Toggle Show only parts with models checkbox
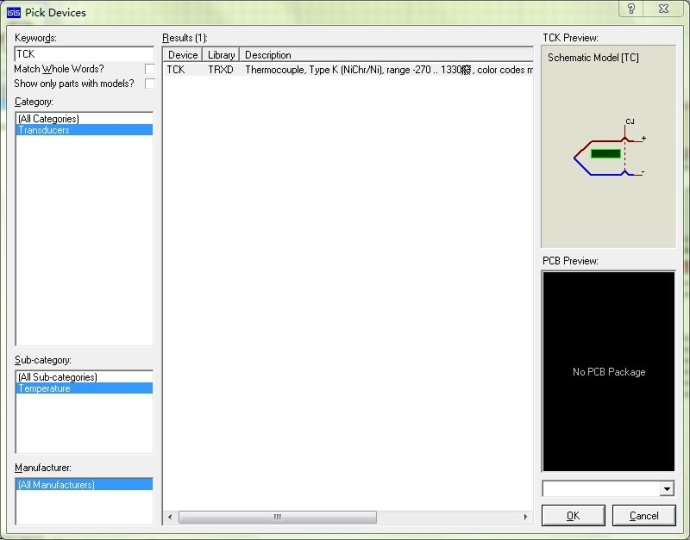690x540 pixels. click(150, 84)
